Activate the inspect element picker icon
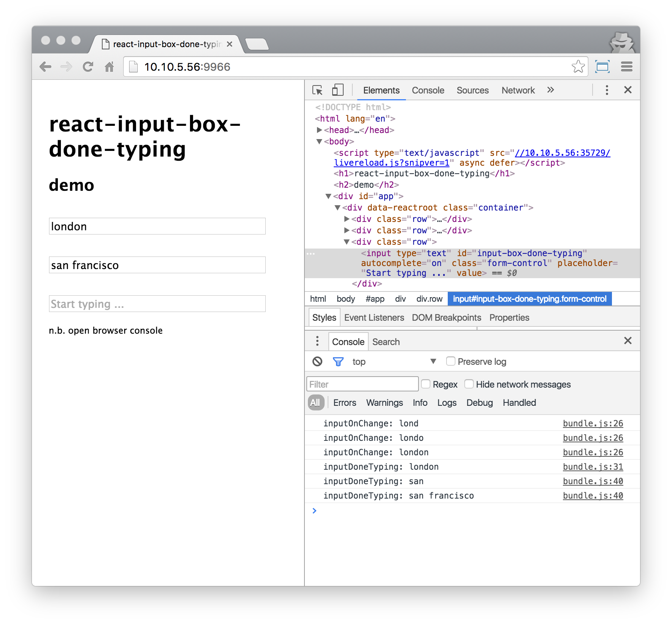Image resolution: width=672 pixels, height=624 pixels. click(x=317, y=90)
